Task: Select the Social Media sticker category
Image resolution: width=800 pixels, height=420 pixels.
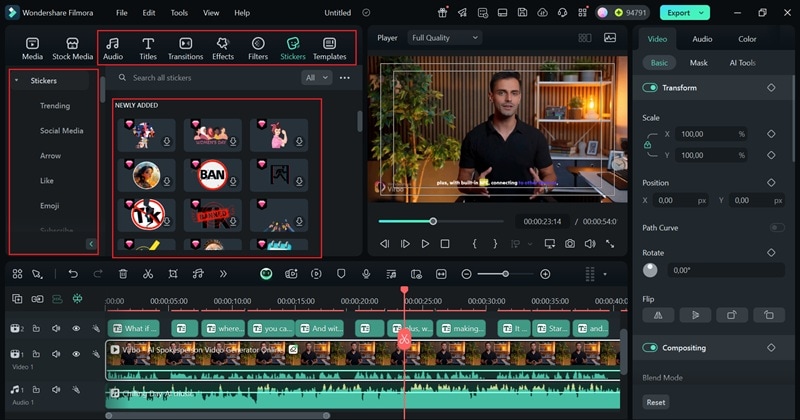Action: point(62,131)
